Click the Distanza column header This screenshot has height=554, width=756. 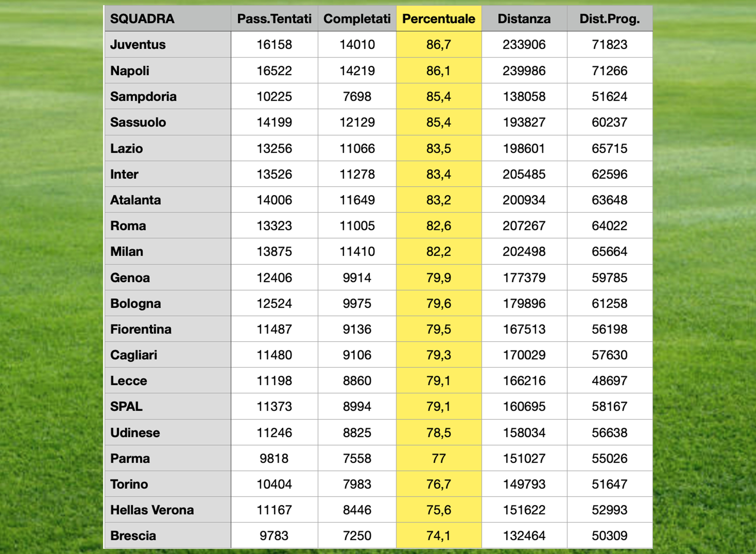pyautogui.click(x=524, y=18)
